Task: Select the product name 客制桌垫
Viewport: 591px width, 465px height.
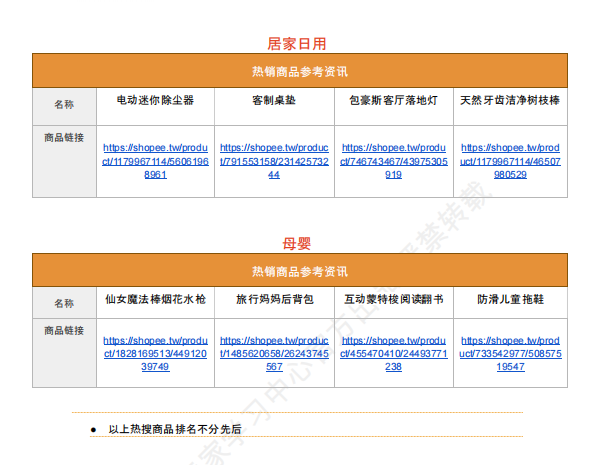Action: [x=274, y=100]
